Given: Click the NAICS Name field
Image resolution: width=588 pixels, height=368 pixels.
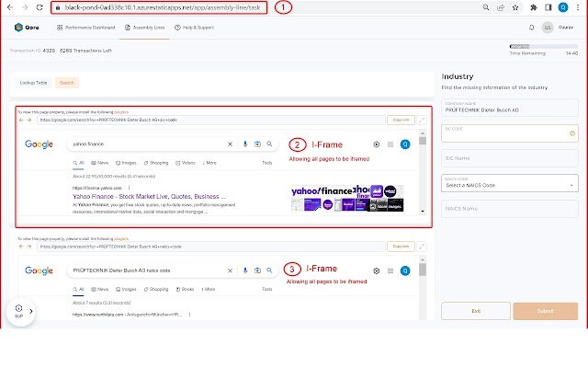Looking at the screenshot, I should (x=510, y=209).
